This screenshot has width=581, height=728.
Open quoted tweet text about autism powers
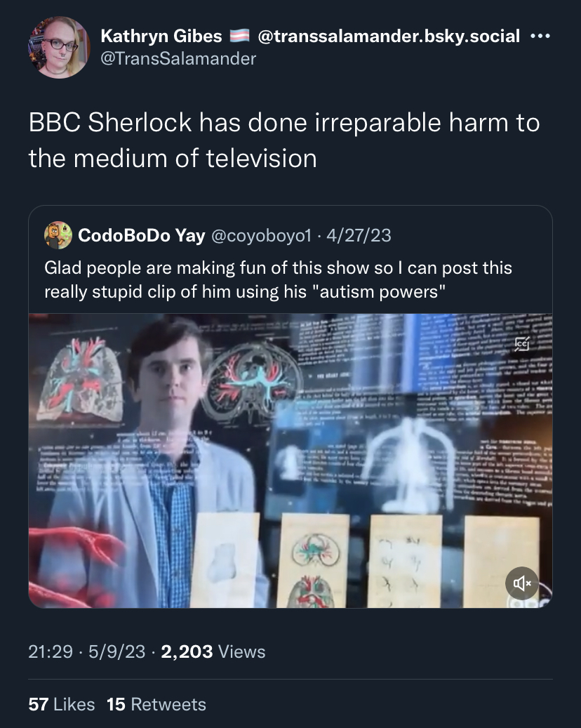(278, 279)
